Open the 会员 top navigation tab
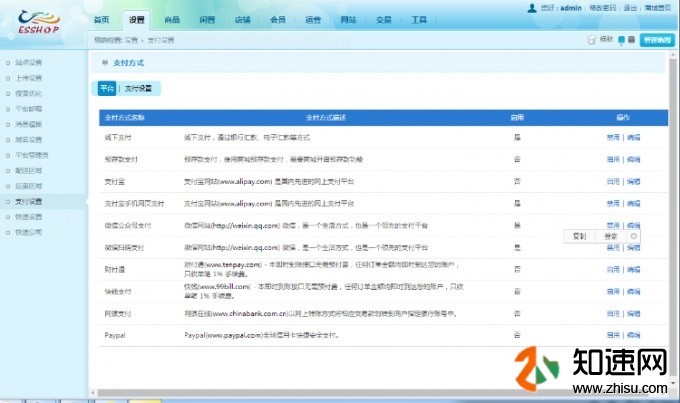The width and height of the screenshot is (680, 403). 278,20
